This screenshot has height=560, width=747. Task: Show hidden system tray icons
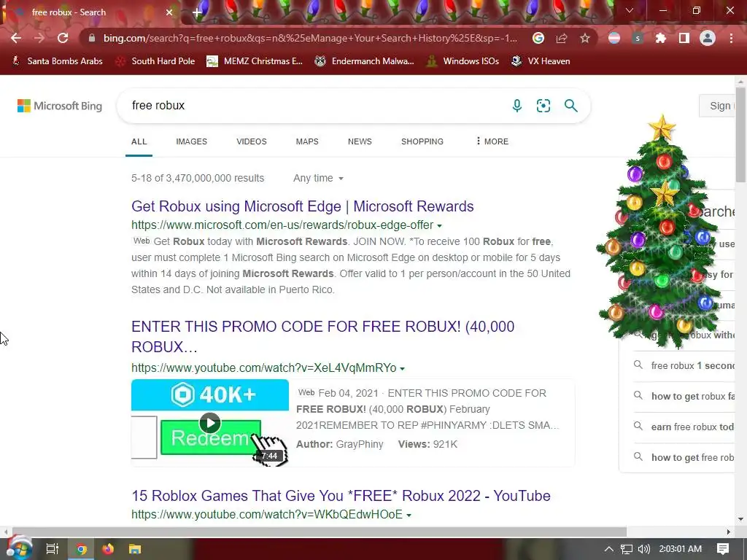tap(609, 549)
